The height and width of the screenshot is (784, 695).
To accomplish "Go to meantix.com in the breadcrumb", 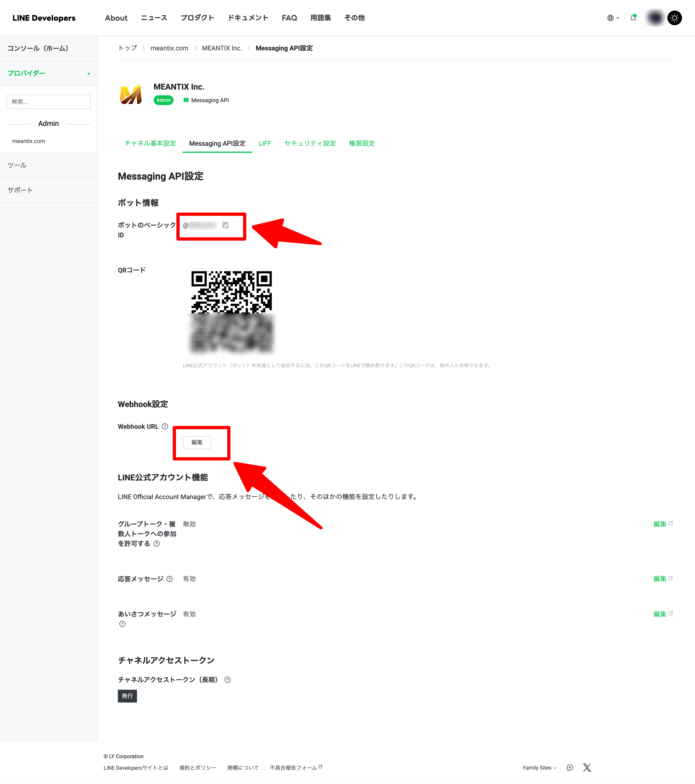I will (169, 48).
